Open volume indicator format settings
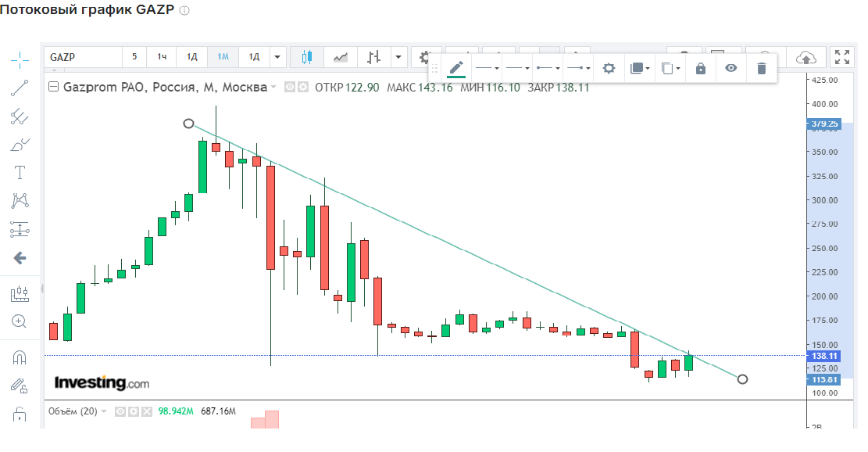 [134, 411]
